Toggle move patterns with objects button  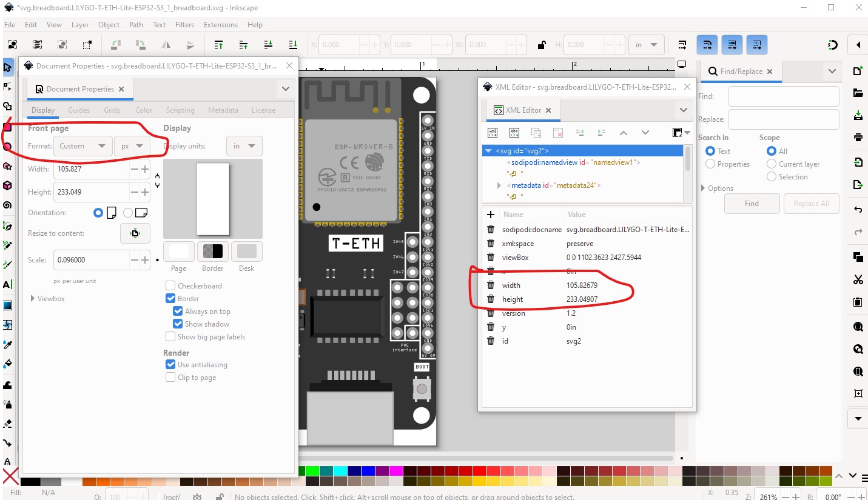point(757,44)
